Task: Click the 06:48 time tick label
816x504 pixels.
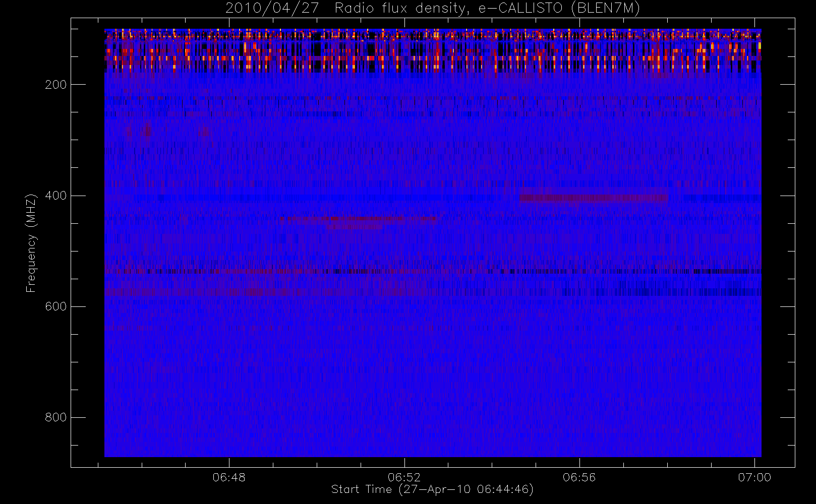Action: coord(229,477)
